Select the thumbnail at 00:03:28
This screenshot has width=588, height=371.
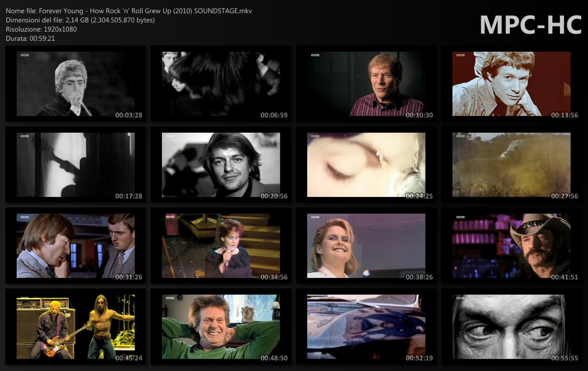click(76, 84)
